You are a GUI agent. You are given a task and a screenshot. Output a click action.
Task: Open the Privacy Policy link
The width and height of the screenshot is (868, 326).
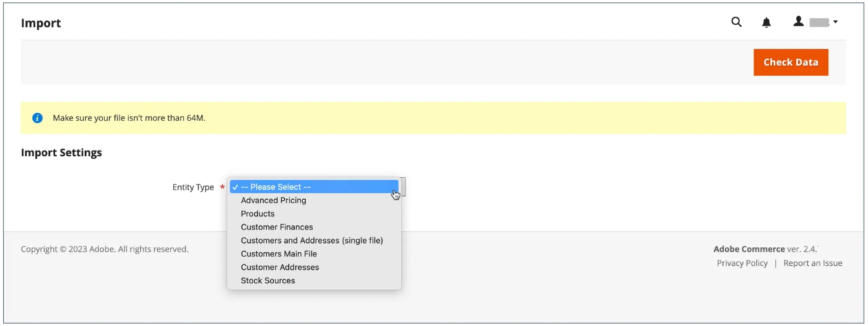point(742,263)
